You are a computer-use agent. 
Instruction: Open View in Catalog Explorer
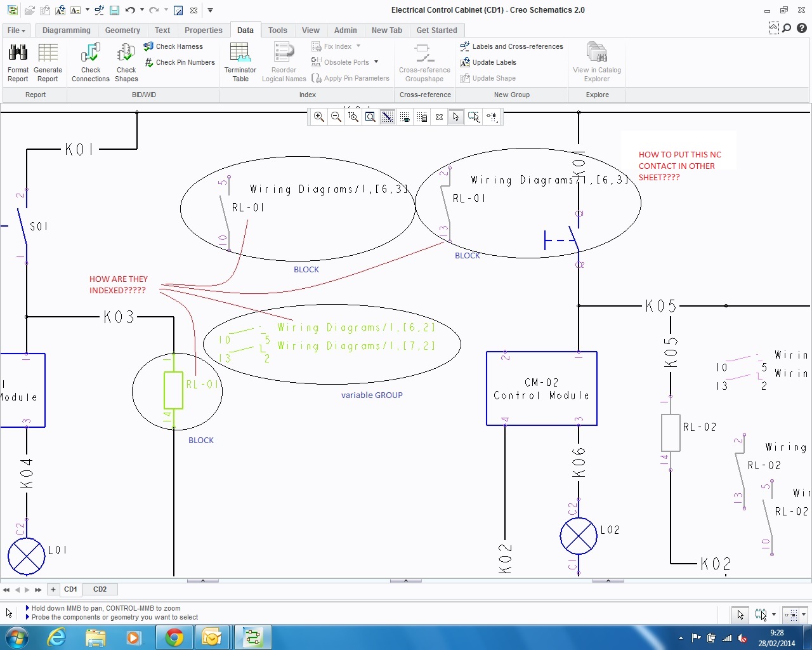[x=596, y=60]
